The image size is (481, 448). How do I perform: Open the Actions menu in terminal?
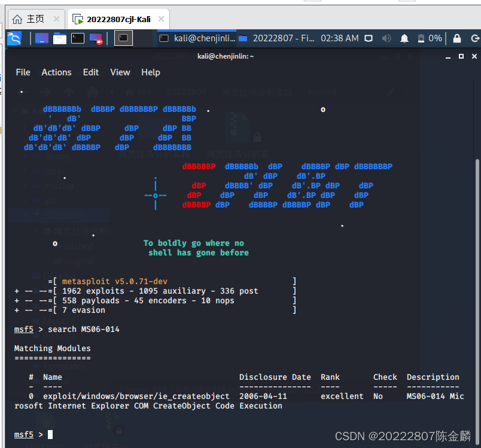(x=56, y=72)
